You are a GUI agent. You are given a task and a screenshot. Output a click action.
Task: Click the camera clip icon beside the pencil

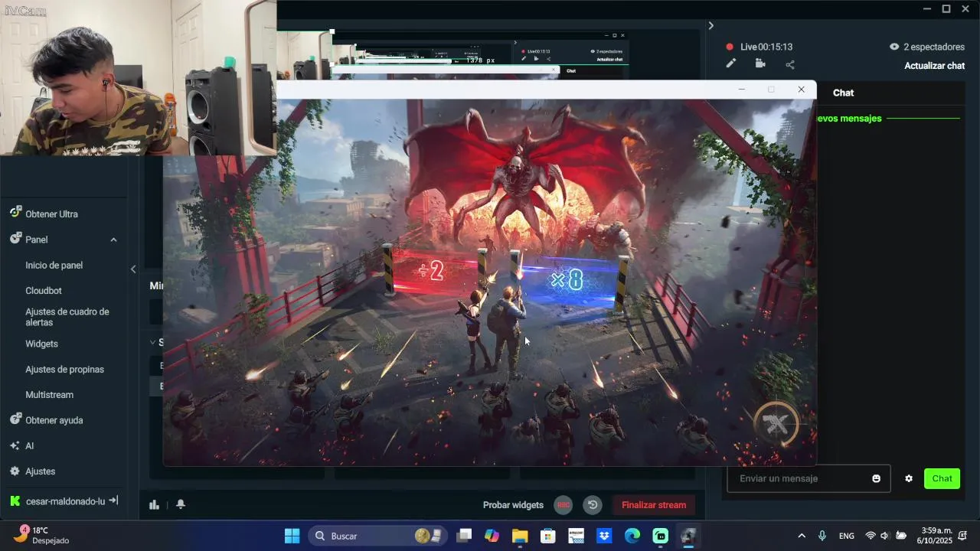[760, 64]
